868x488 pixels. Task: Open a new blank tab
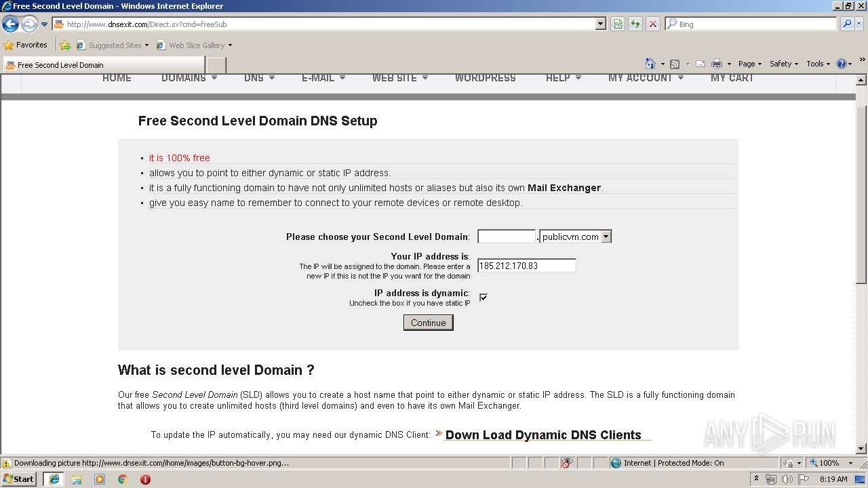(216, 65)
